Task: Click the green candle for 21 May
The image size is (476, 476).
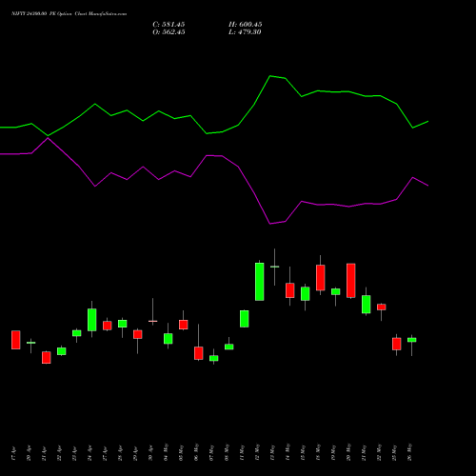Action: 367,305
